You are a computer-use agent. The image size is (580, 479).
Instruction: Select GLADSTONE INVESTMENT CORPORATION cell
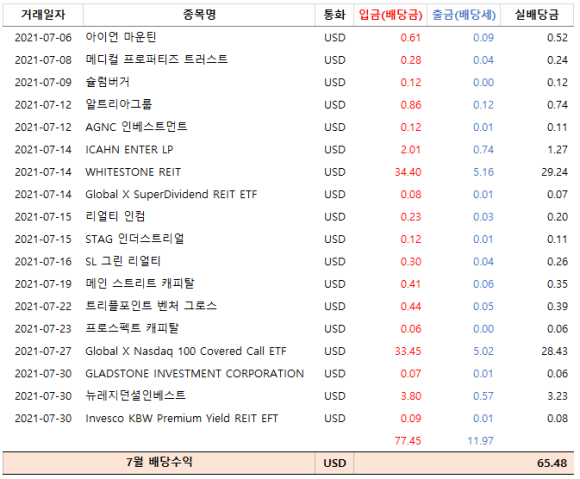195,374
